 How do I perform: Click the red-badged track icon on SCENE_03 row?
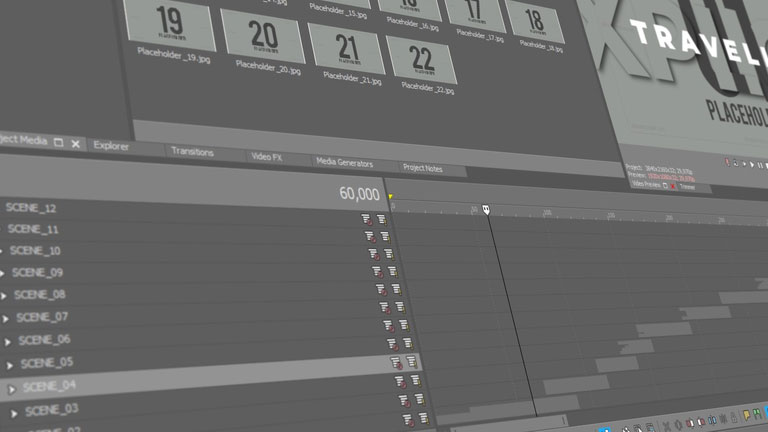pyautogui.click(x=400, y=382)
